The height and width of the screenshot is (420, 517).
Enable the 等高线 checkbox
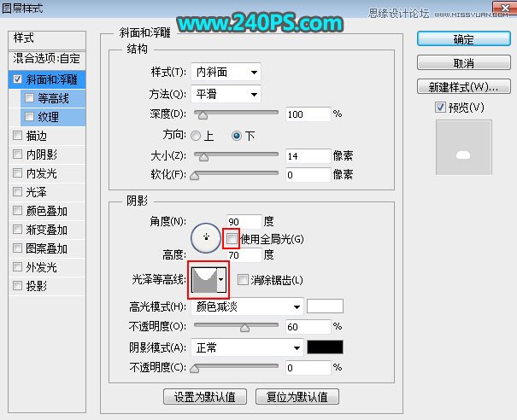tap(29, 98)
